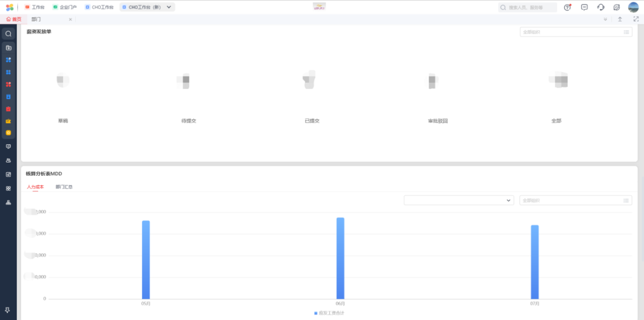This screenshot has height=320, width=644.
Task: Toggle the 应发工资合计 legend item
Action: click(x=331, y=313)
